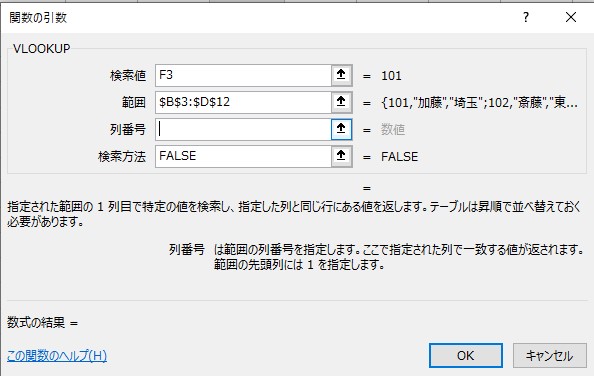This screenshot has height=376, width=594.
Task: Click the 列番号 range selector arrow icon
Action: pyautogui.click(x=341, y=129)
